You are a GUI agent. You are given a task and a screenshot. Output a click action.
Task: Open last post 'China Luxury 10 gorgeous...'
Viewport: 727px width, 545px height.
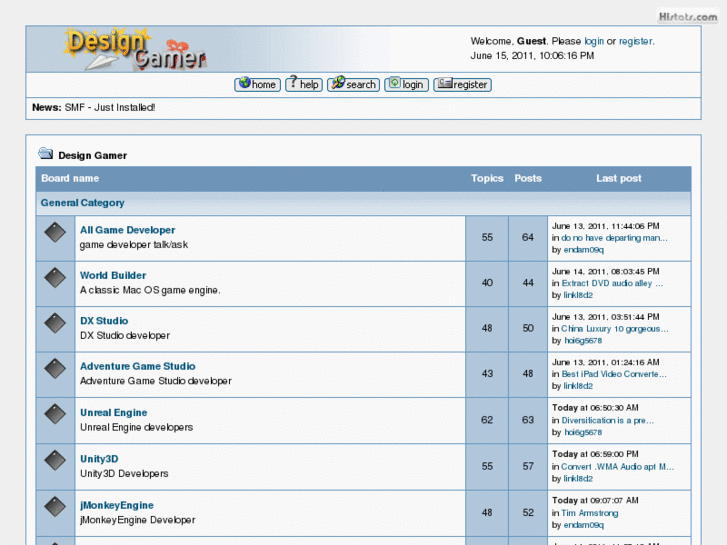(x=615, y=329)
